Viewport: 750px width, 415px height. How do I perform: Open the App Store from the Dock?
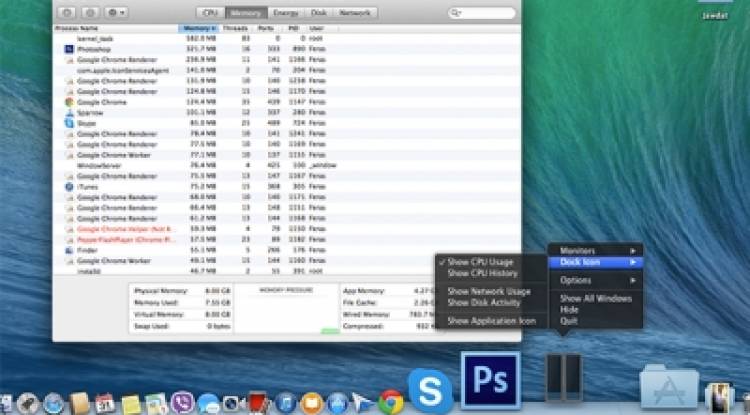pyautogui.click(x=338, y=403)
